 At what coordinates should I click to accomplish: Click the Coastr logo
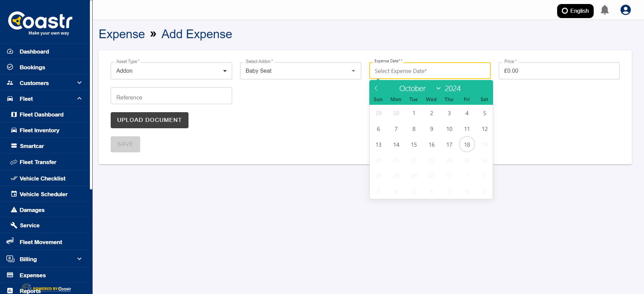40,23
